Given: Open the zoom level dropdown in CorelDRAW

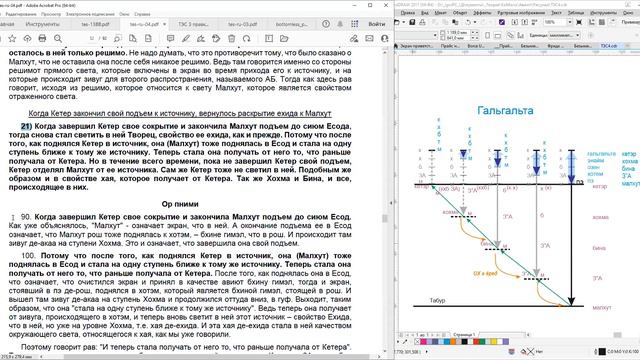Looking at the screenshot, I should point(570,22).
